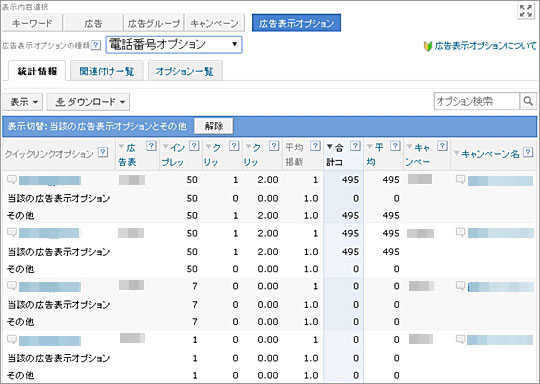Image resolution: width=540 pixels, height=384 pixels.
Task: Open first blurred quick link option link
Action: (50, 180)
